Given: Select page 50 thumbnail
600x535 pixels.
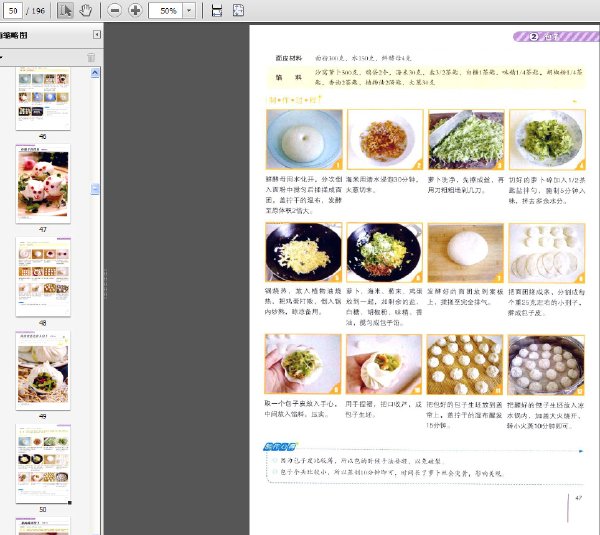Looking at the screenshot, I should click(43, 464).
